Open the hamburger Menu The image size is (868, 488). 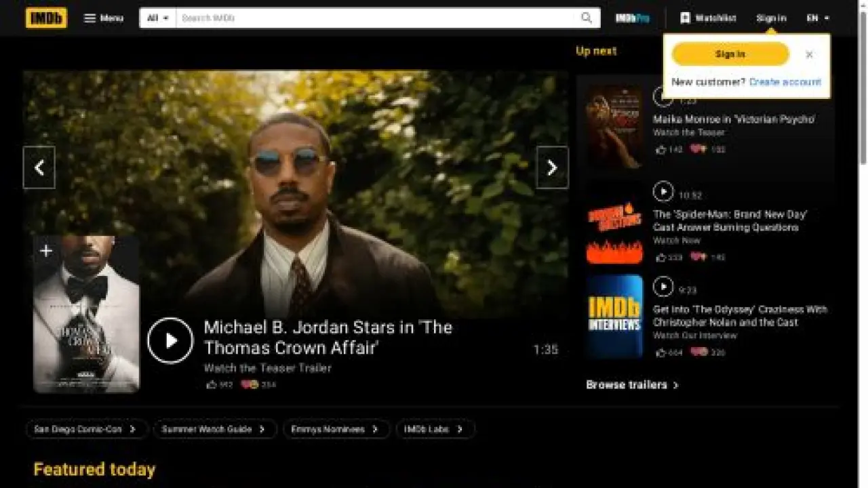coord(104,18)
